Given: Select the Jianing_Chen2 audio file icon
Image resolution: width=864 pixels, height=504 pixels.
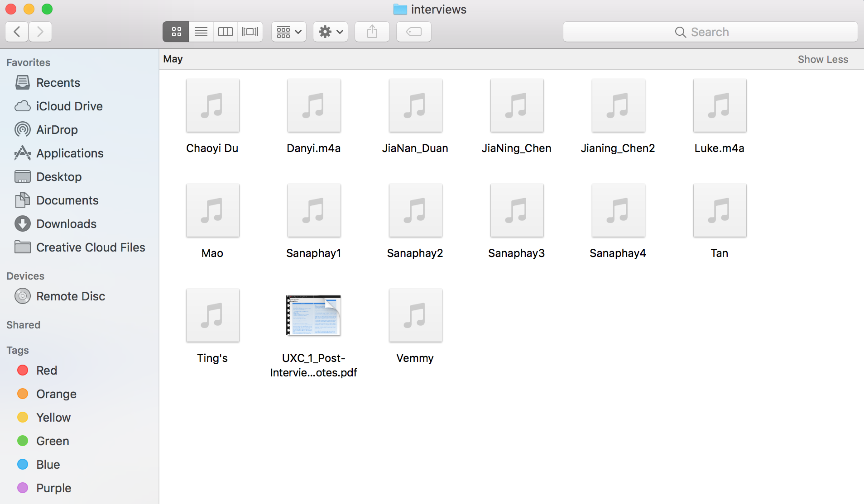Looking at the screenshot, I should [x=618, y=105].
